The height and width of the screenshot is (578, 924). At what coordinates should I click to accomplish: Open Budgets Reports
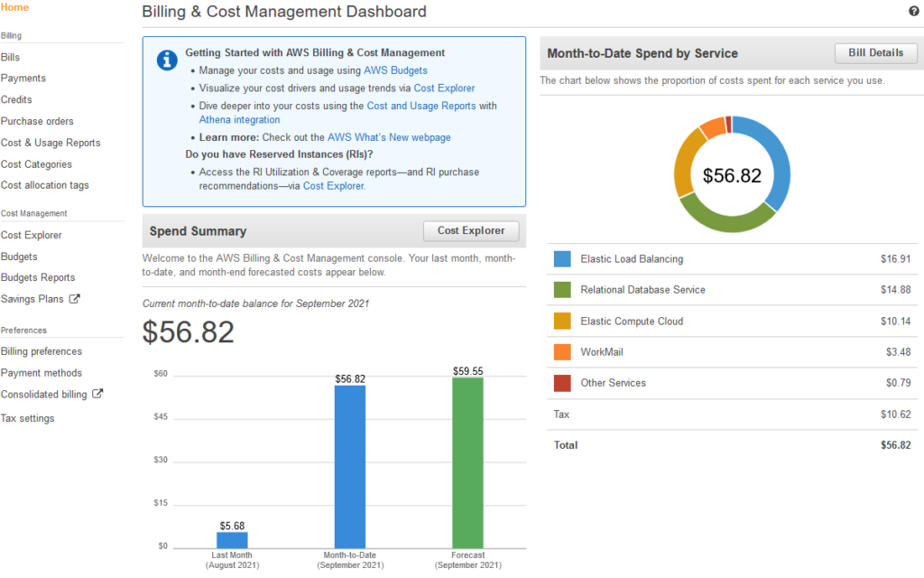coord(38,277)
